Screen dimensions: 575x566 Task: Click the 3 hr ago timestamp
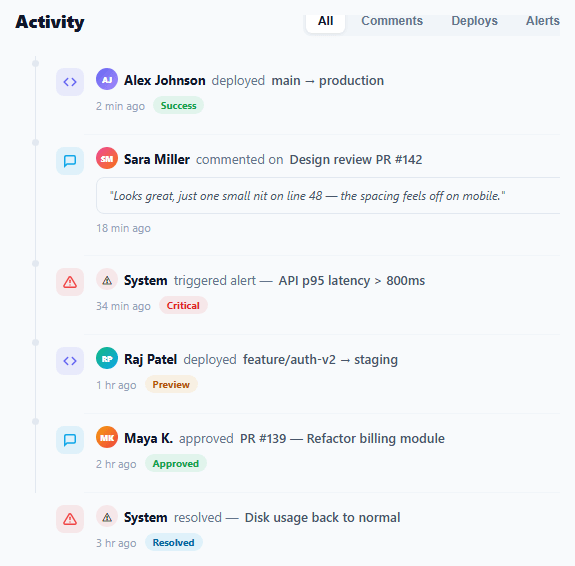[x=116, y=543]
